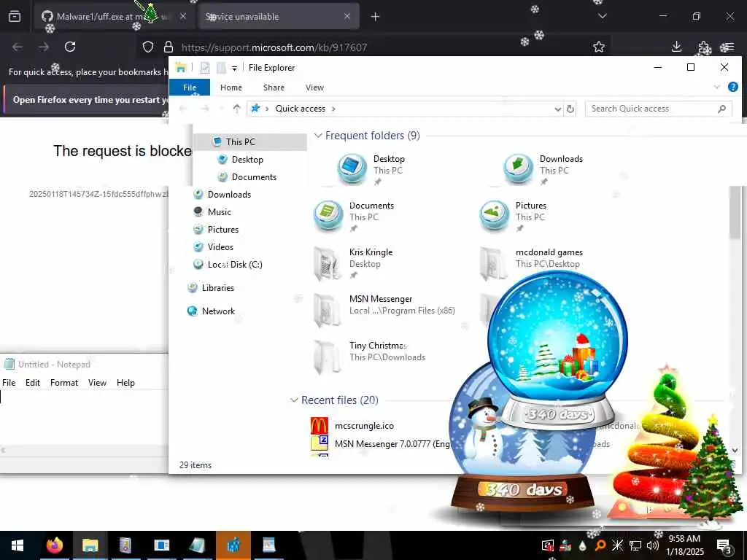Select Downloads in the navigation tree
Image resolution: width=747 pixels, height=560 pixels.
228,194
